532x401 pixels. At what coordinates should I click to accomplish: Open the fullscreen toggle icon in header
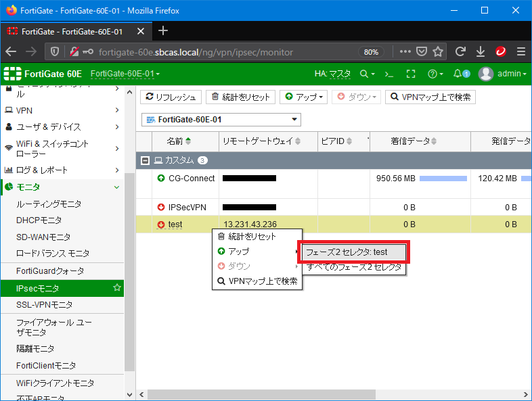(x=410, y=74)
